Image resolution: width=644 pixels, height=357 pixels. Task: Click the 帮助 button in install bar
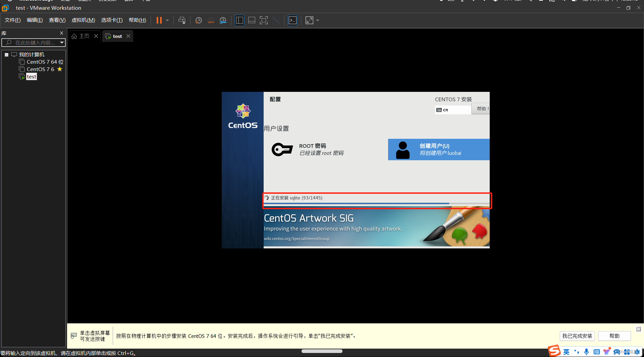[614, 336]
